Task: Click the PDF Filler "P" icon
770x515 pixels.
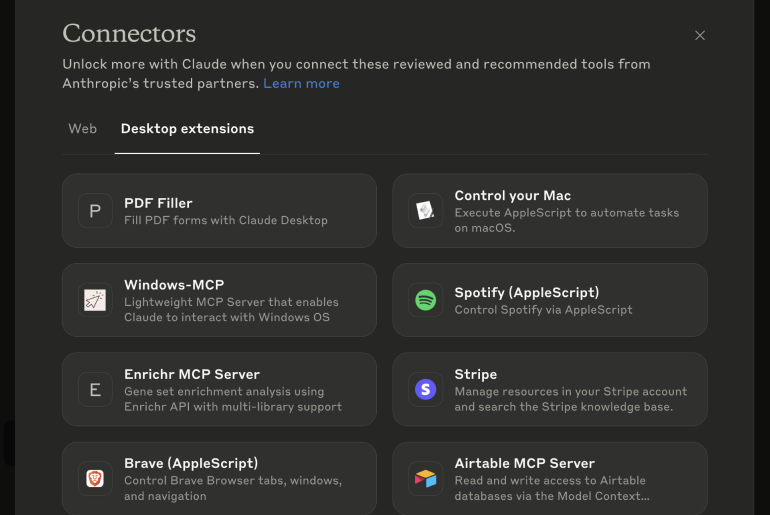Action: pyautogui.click(x=95, y=211)
